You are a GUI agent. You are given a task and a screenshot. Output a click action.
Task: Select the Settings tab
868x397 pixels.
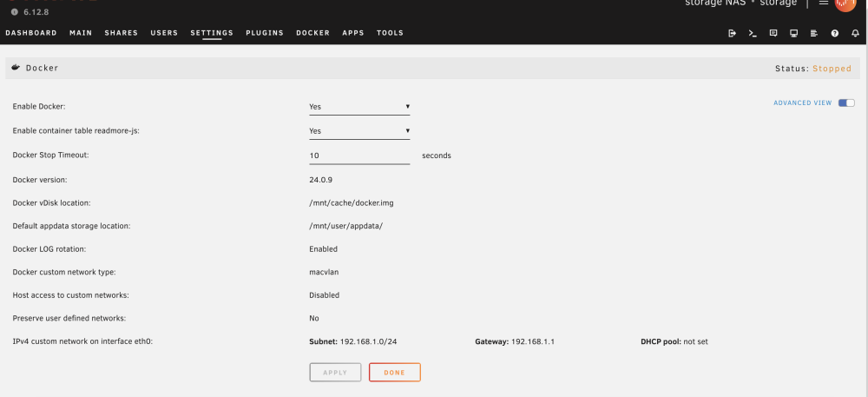pos(212,33)
